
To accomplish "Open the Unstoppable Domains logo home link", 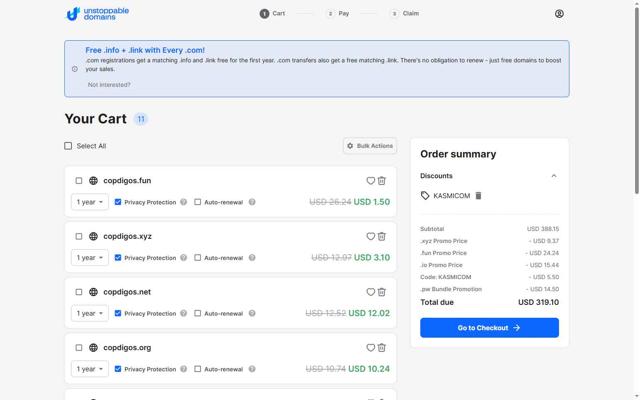I will (x=97, y=13).
